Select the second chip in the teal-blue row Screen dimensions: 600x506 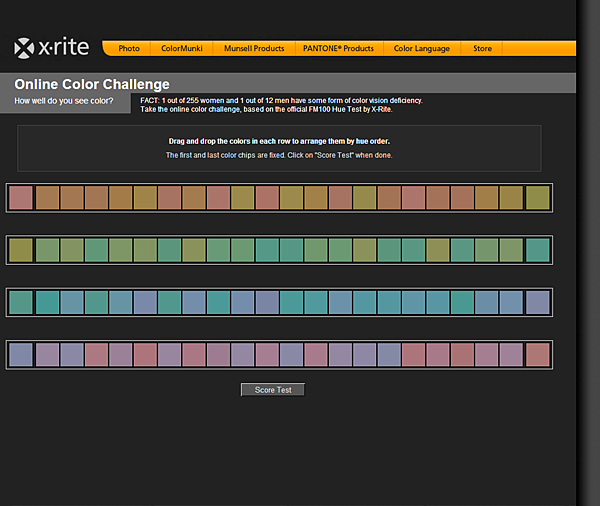47,302
